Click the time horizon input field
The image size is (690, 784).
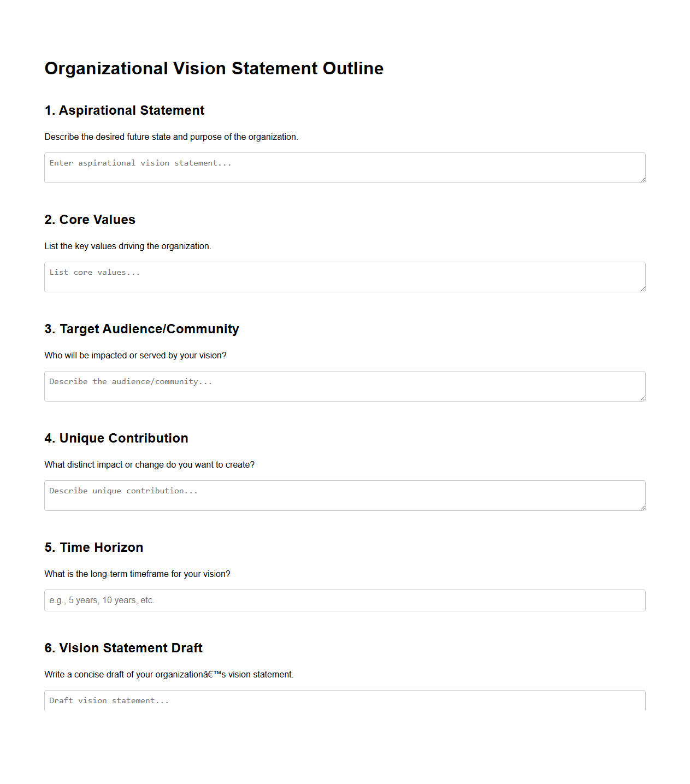click(x=344, y=600)
